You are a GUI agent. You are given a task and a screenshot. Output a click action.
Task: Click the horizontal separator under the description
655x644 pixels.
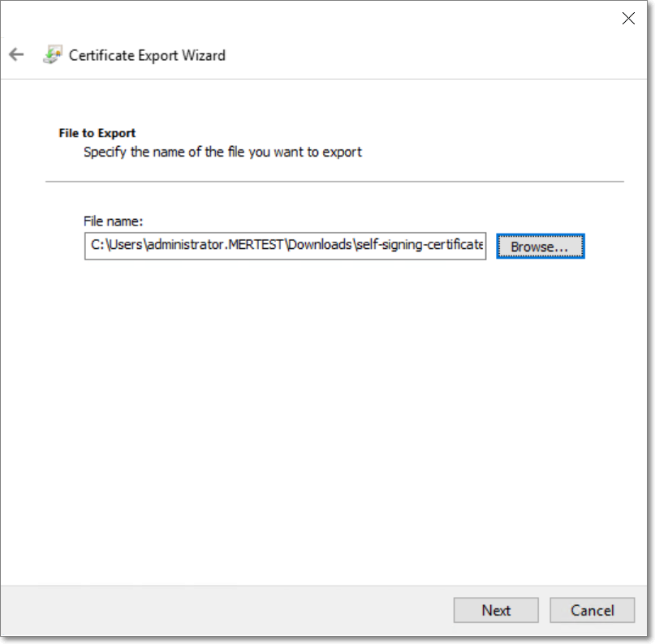click(x=334, y=181)
